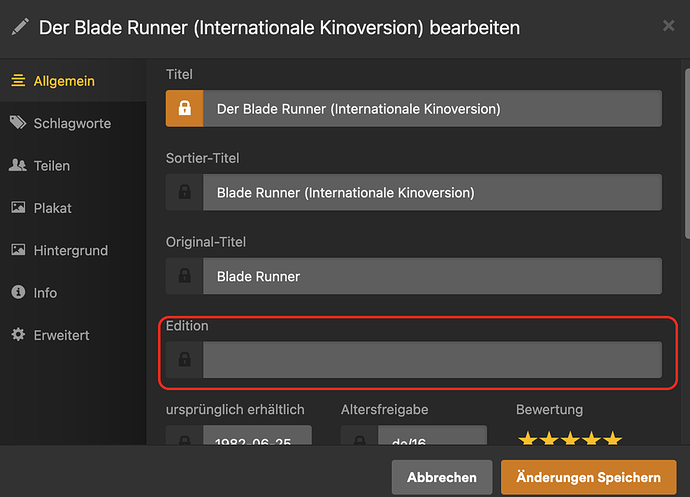Screen dimensions: 690x497
Task: Toggle the orange lock on Titel field
Action: pyautogui.click(x=184, y=108)
